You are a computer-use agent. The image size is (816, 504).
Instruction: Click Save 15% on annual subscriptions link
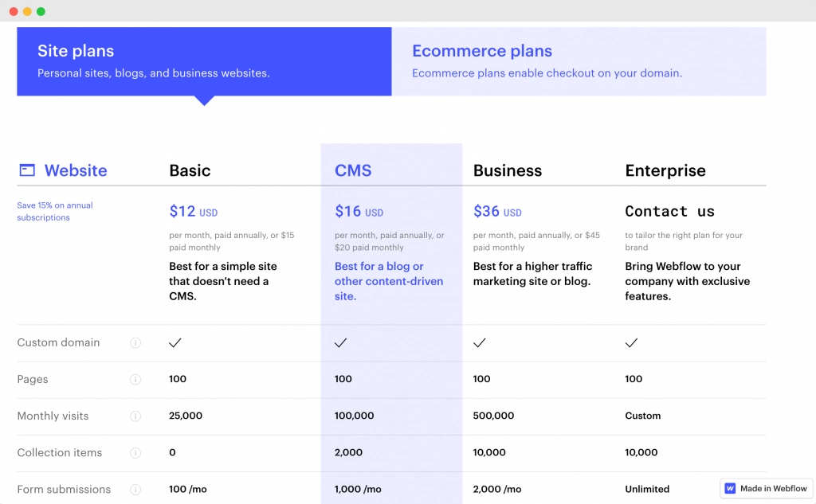[55, 211]
